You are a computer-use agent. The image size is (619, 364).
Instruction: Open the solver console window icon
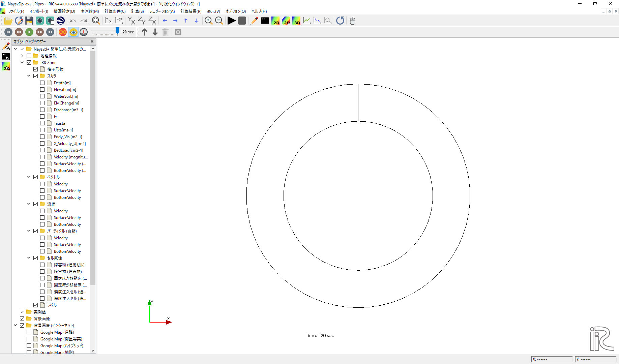point(265,21)
